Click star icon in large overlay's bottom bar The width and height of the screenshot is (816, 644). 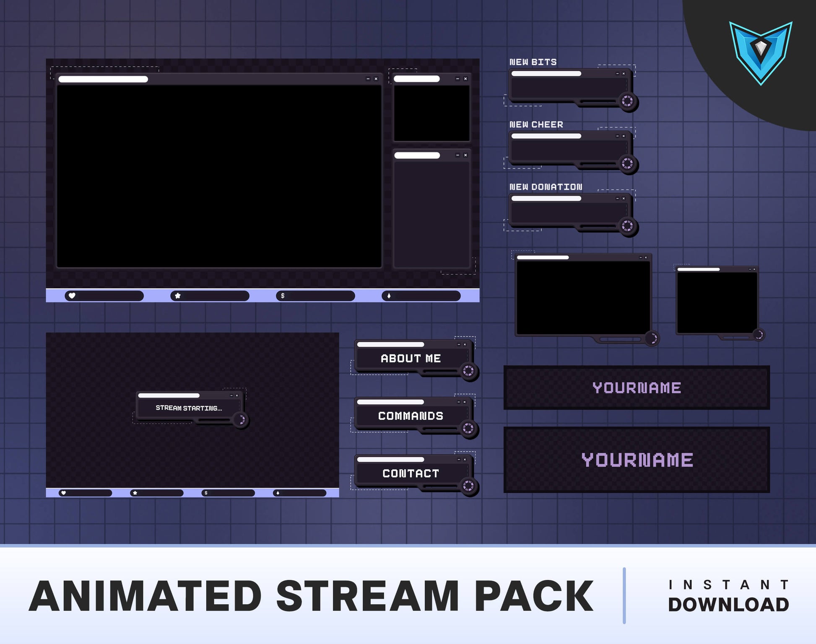[x=178, y=296]
